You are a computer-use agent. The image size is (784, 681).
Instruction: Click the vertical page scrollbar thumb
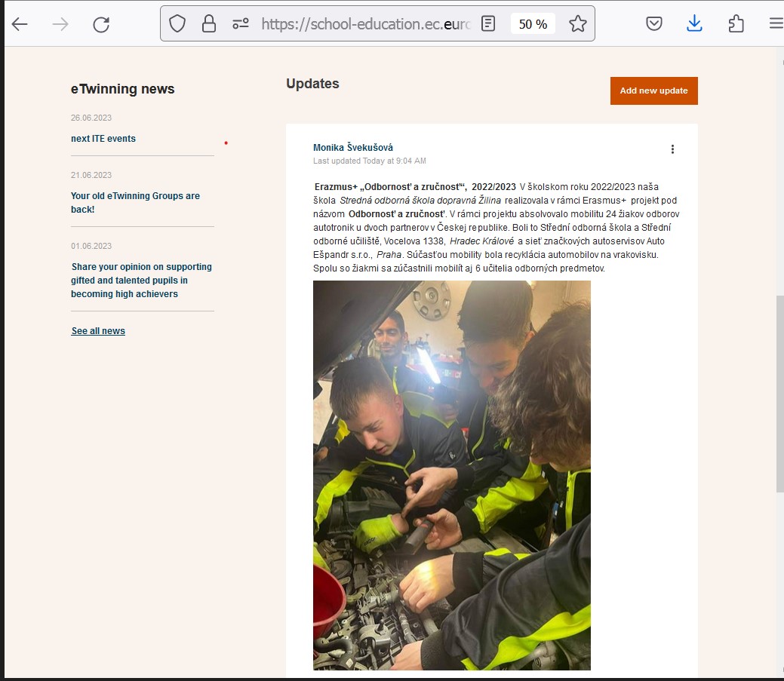[x=779, y=394]
